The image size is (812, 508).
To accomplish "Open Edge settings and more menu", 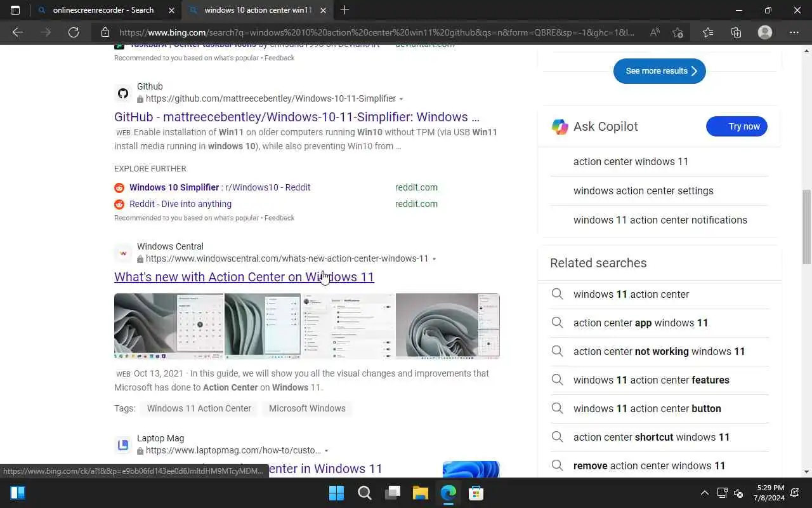I will click(x=794, y=32).
